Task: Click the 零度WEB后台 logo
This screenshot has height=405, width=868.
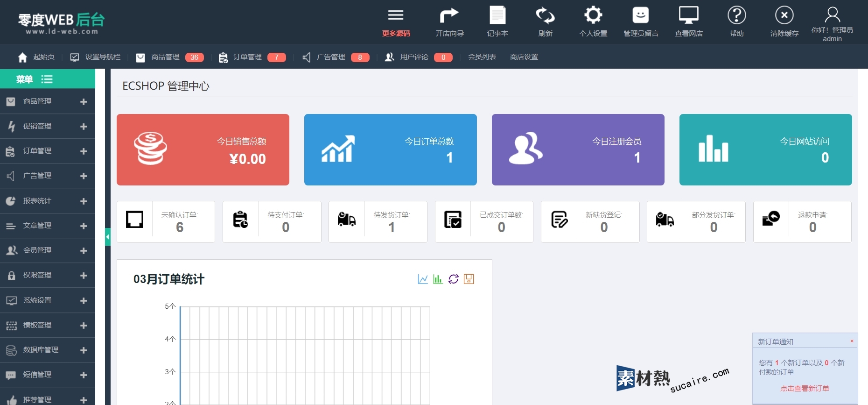Action: [x=61, y=23]
